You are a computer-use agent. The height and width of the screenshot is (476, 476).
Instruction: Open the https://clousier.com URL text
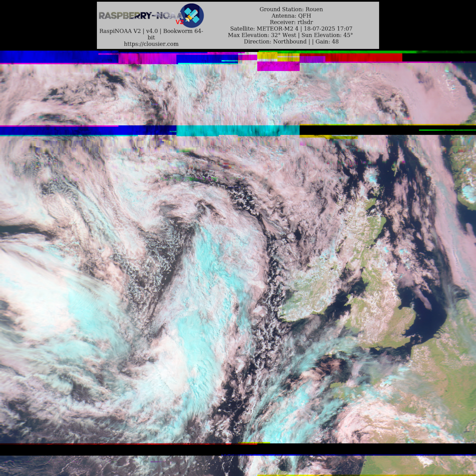click(151, 44)
